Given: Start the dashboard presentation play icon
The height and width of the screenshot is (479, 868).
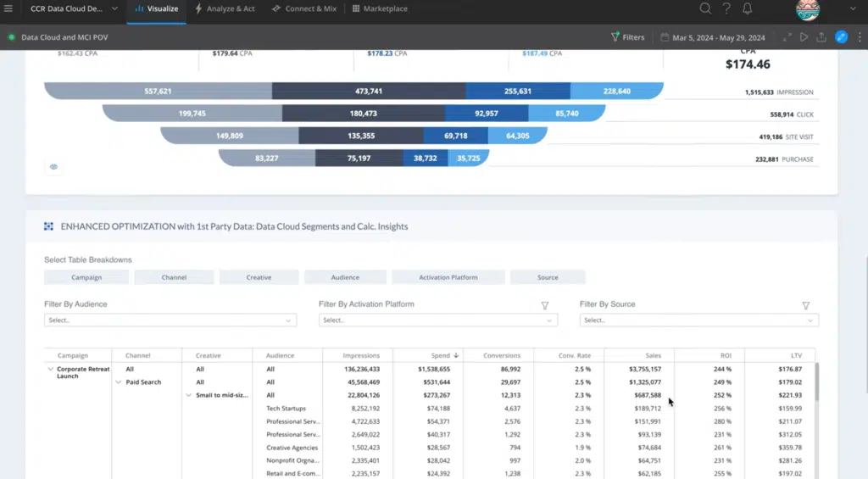Looking at the screenshot, I should (x=804, y=37).
